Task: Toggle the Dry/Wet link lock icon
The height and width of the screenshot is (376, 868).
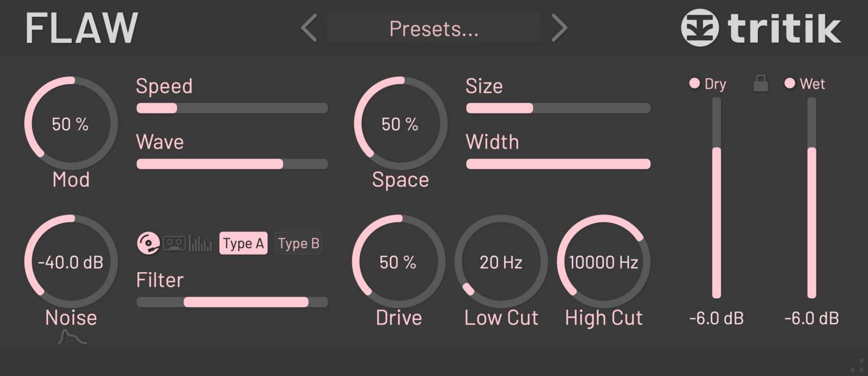Action: (x=761, y=84)
